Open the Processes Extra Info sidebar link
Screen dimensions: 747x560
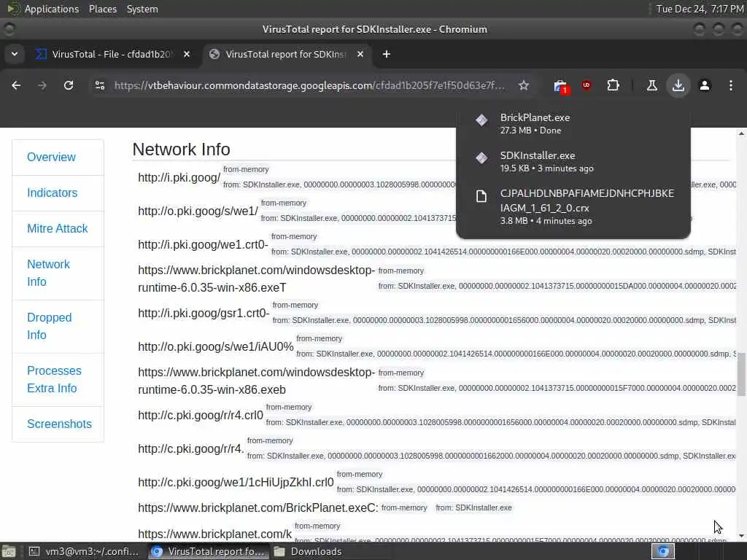click(x=54, y=379)
